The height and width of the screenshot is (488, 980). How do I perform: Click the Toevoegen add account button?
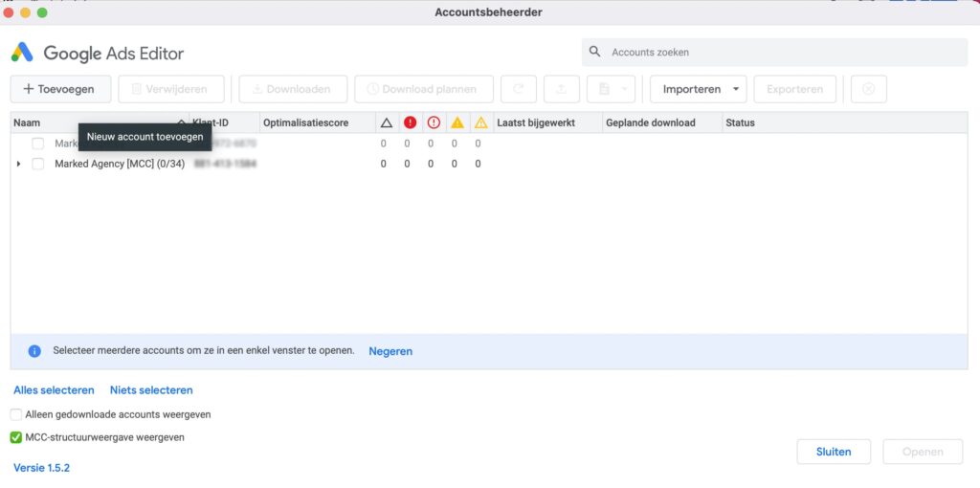(x=60, y=89)
